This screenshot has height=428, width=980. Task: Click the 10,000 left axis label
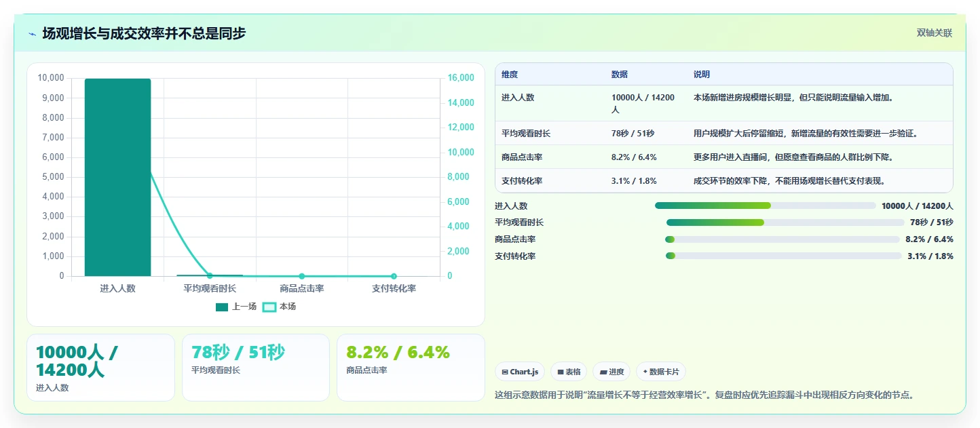(51, 78)
